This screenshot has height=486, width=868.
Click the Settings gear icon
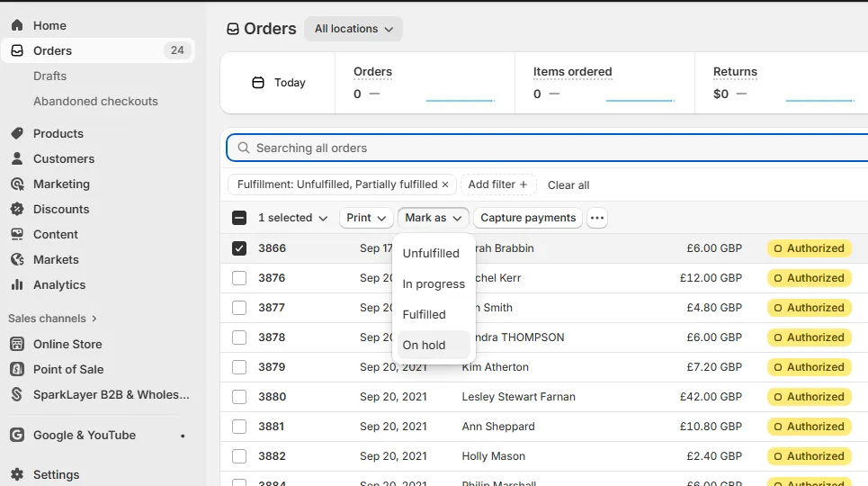coord(17,474)
